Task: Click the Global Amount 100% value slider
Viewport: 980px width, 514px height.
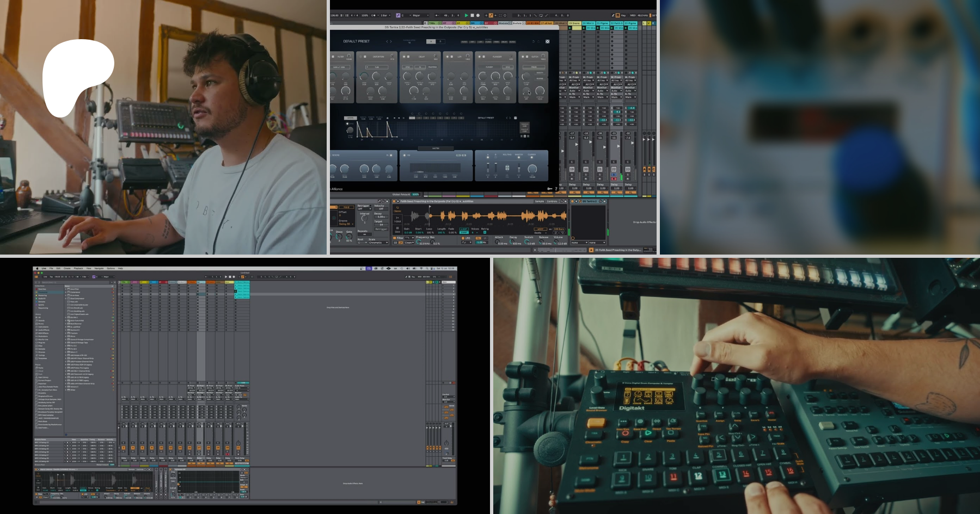Action: (416, 194)
